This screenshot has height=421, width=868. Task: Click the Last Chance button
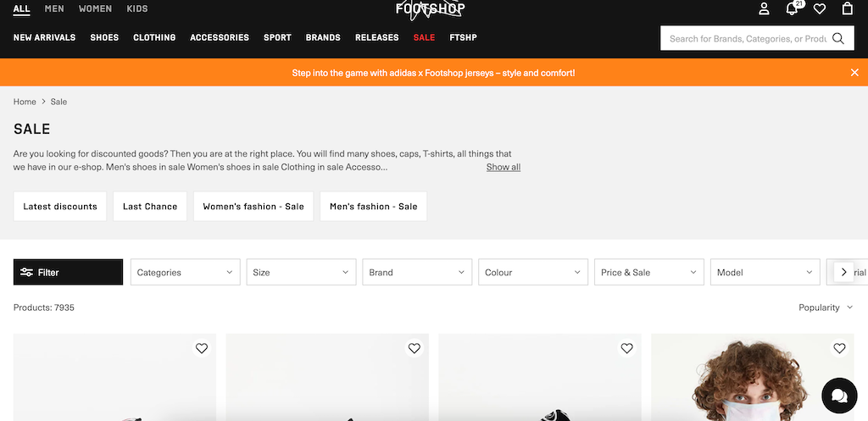coord(150,207)
